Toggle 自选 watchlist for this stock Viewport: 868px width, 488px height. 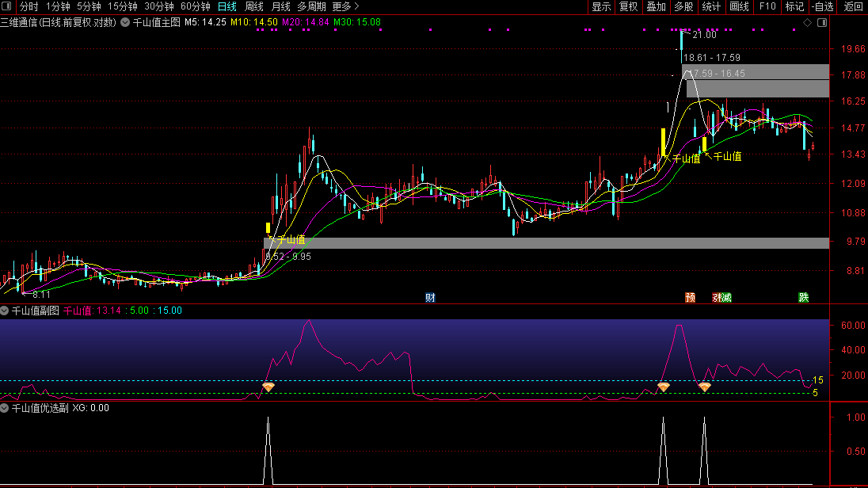coord(822,6)
